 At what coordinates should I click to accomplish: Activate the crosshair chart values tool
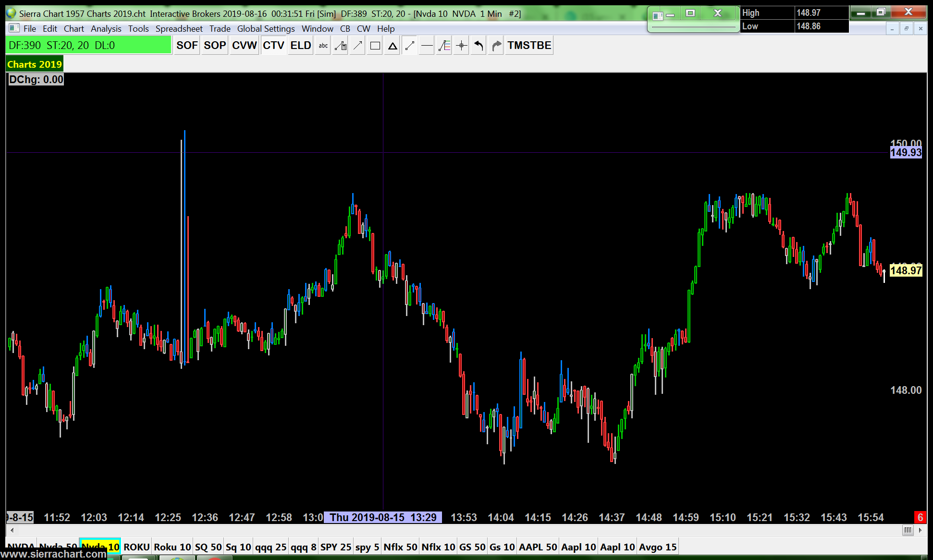click(462, 46)
